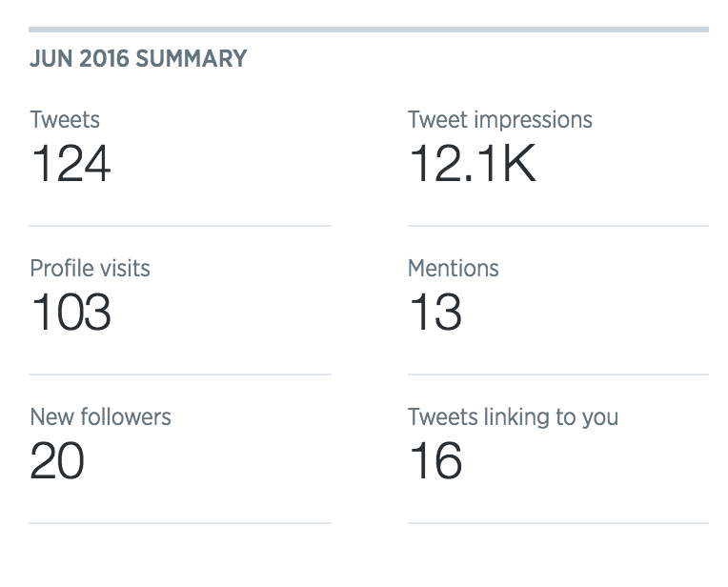Select the New followers label
The height and width of the screenshot is (587, 728).
click(100, 417)
